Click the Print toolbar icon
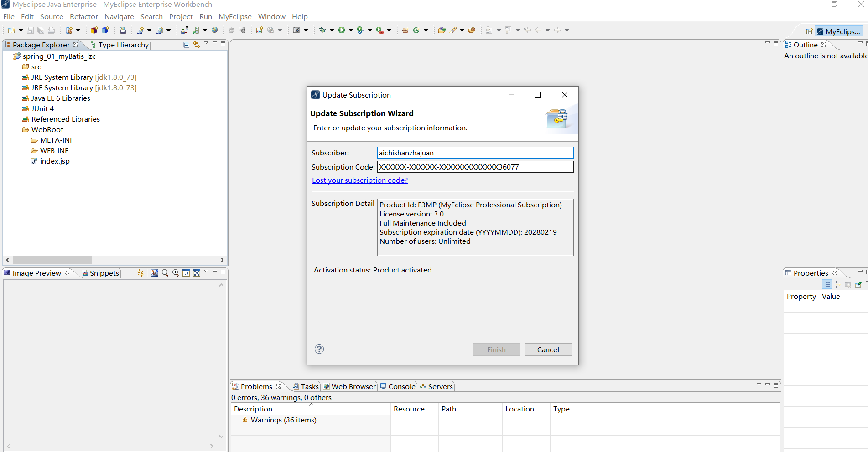 tap(51, 30)
